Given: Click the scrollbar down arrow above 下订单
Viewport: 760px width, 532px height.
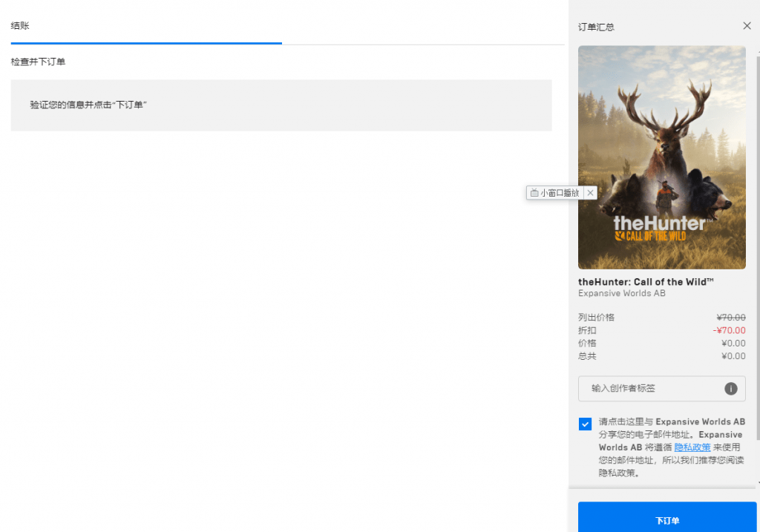Looking at the screenshot, I should click(x=757, y=482).
